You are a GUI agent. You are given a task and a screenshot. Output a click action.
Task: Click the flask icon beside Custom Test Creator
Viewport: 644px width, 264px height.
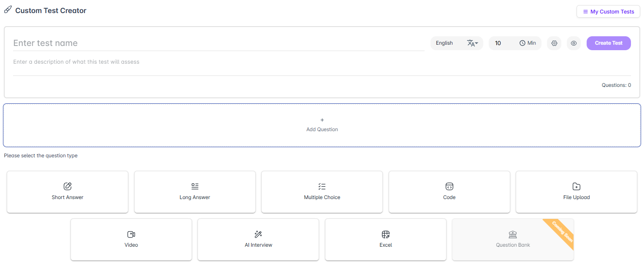8,9
